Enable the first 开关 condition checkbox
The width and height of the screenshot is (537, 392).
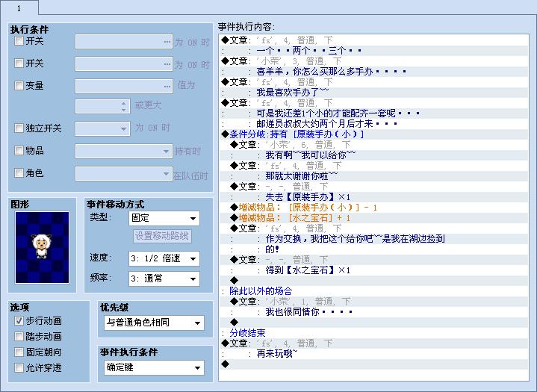point(19,41)
